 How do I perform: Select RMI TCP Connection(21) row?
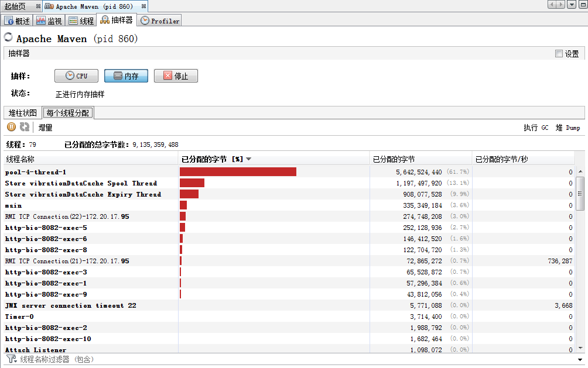[x=289, y=261]
